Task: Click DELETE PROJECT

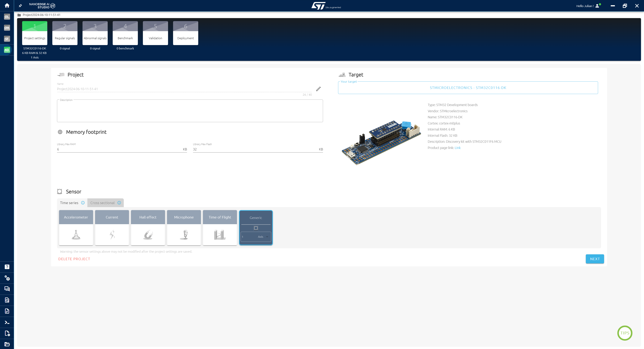Action: click(x=74, y=259)
